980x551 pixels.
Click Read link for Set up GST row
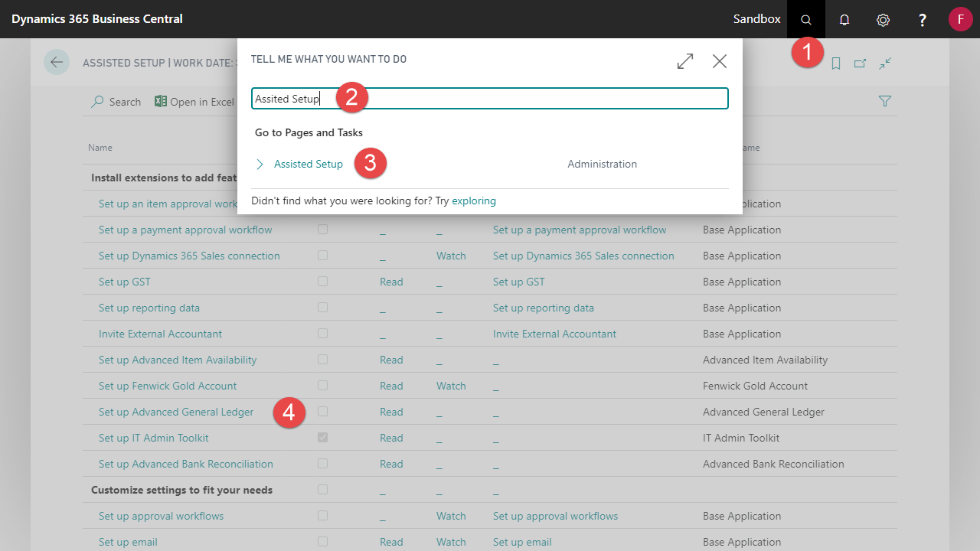point(391,282)
